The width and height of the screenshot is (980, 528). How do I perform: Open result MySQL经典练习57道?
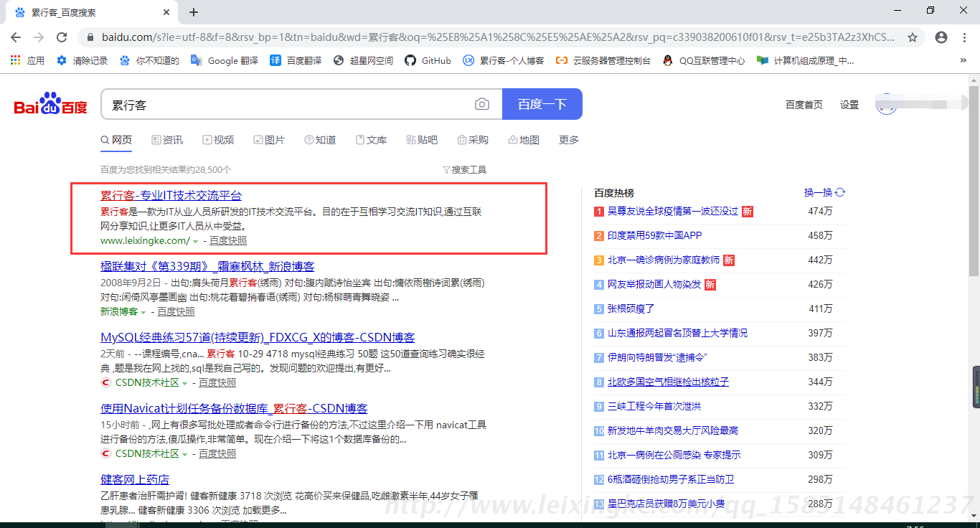click(x=258, y=338)
